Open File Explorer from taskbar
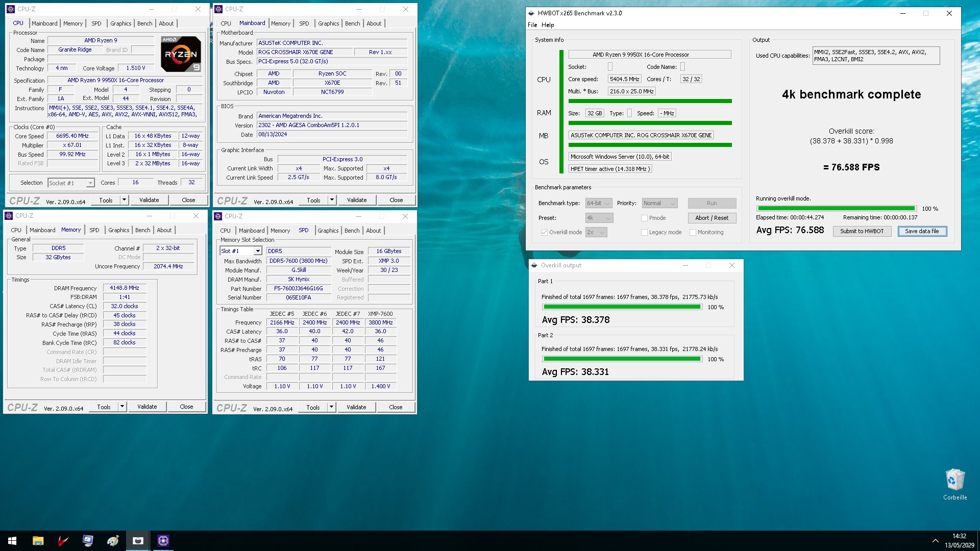Screen dimensions: 980x551 tap(38, 541)
